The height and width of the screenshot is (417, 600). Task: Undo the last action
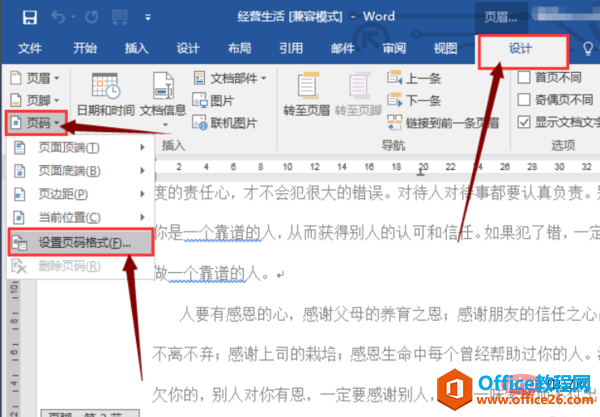tap(59, 17)
